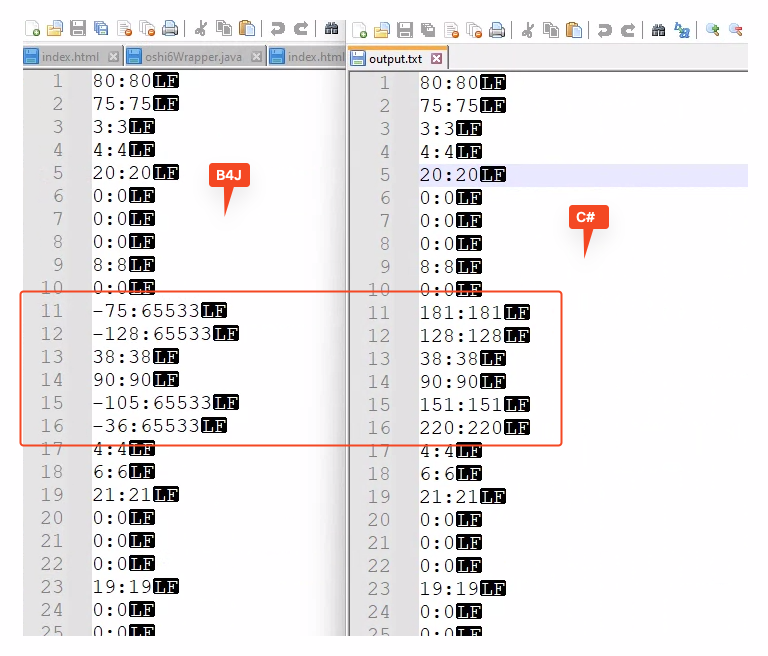This screenshot has height=656, width=768.
Task: Click Paste icon in C# window toolbar
Action: click(x=574, y=30)
